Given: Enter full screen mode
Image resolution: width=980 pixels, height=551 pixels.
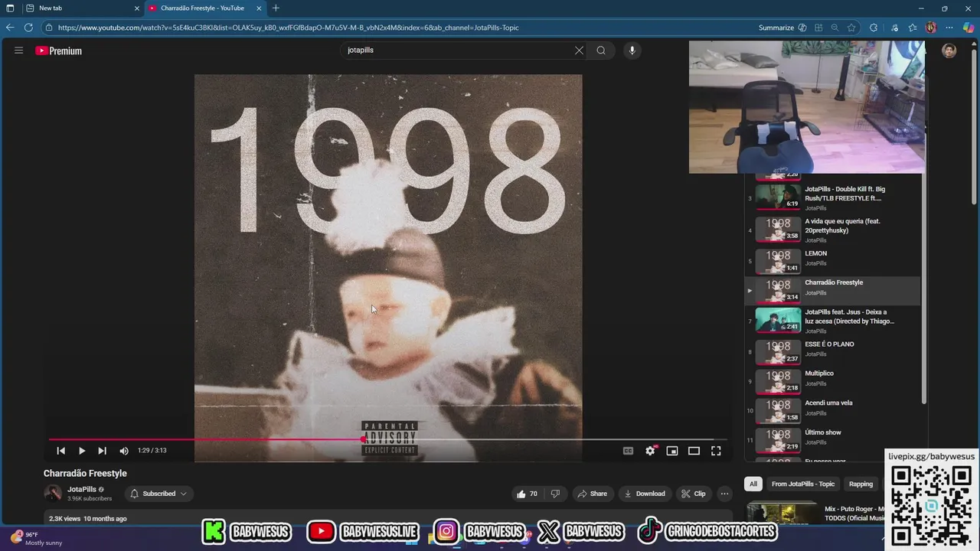Looking at the screenshot, I should 716,451.
